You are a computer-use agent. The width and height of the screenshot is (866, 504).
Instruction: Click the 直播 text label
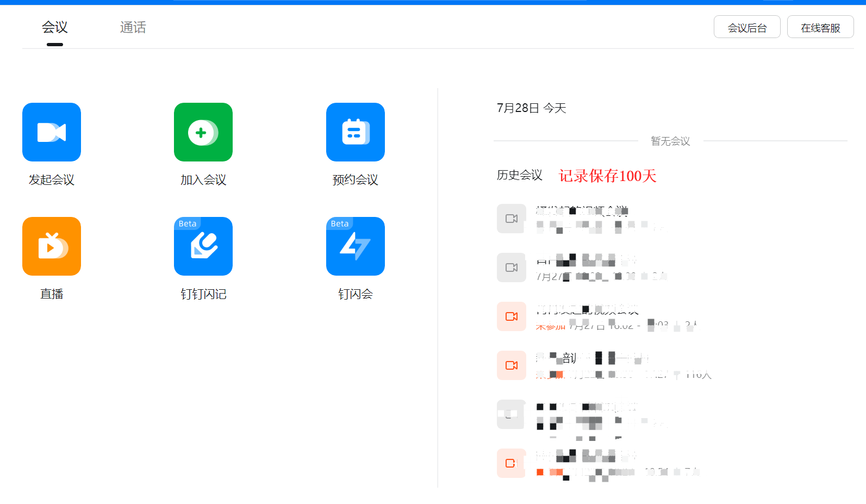click(x=52, y=294)
